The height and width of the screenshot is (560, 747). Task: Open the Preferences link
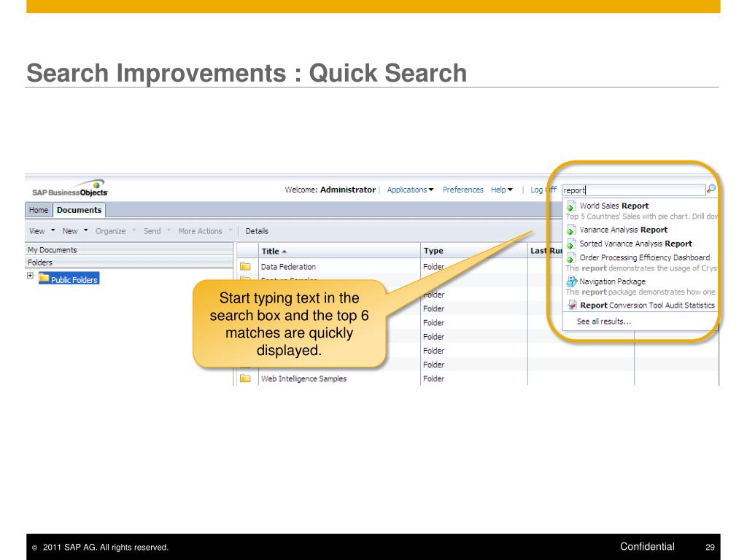click(462, 190)
